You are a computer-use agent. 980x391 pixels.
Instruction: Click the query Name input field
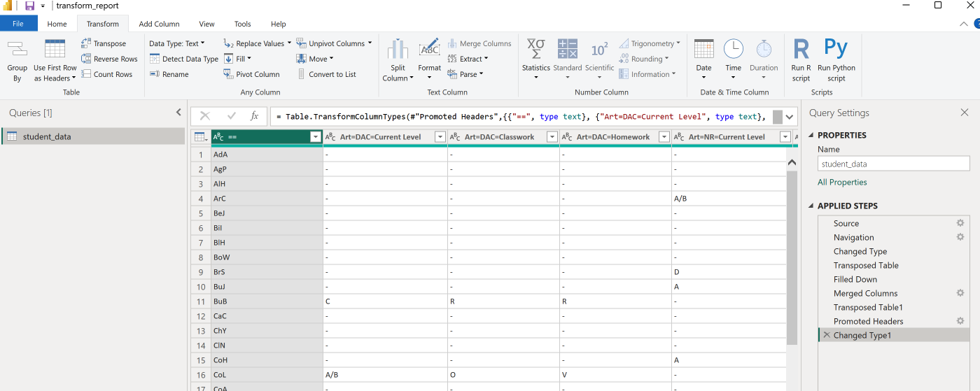pyautogui.click(x=893, y=164)
